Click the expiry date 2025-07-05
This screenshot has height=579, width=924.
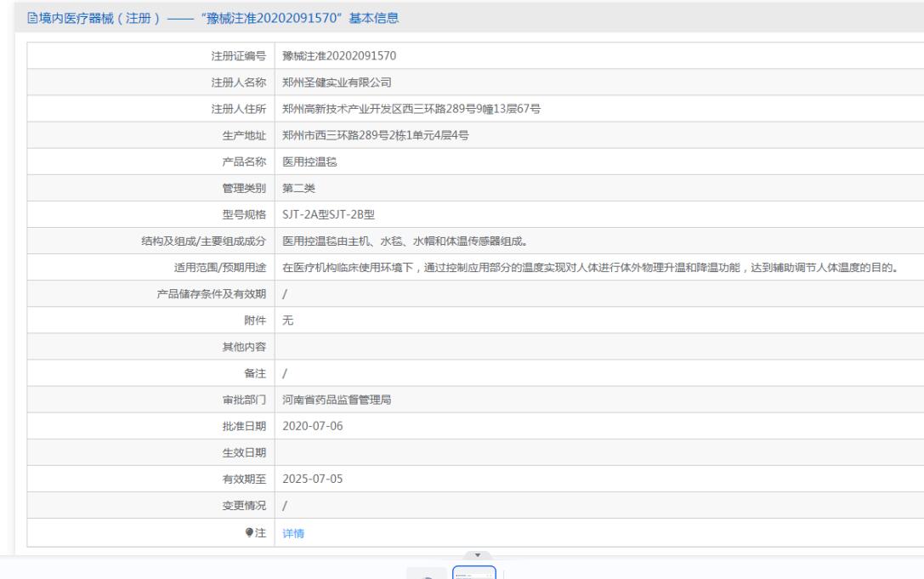click(x=313, y=480)
